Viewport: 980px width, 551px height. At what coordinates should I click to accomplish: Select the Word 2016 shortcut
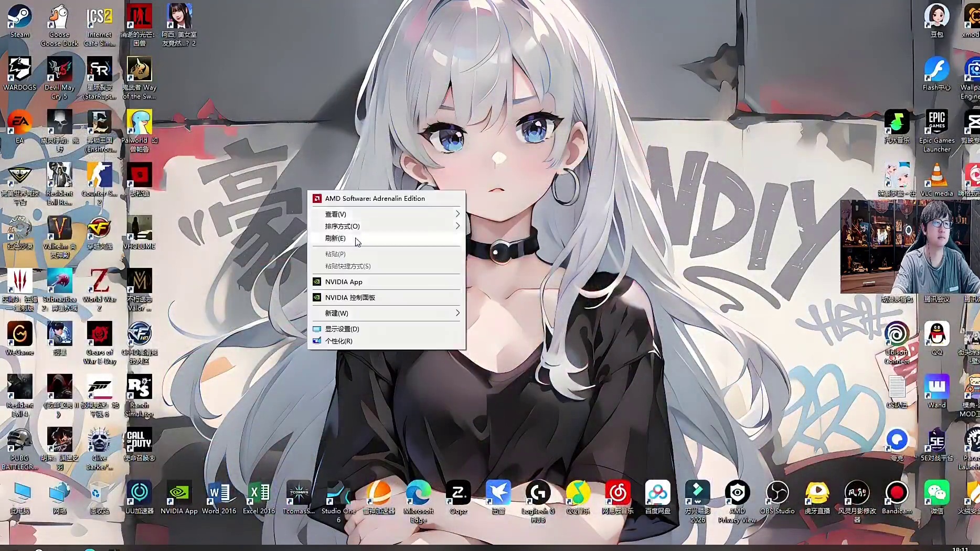click(219, 497)
